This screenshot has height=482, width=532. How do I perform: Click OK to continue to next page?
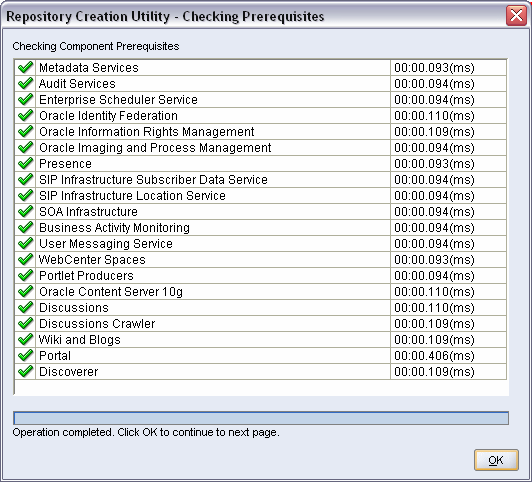tap(496, 460)
